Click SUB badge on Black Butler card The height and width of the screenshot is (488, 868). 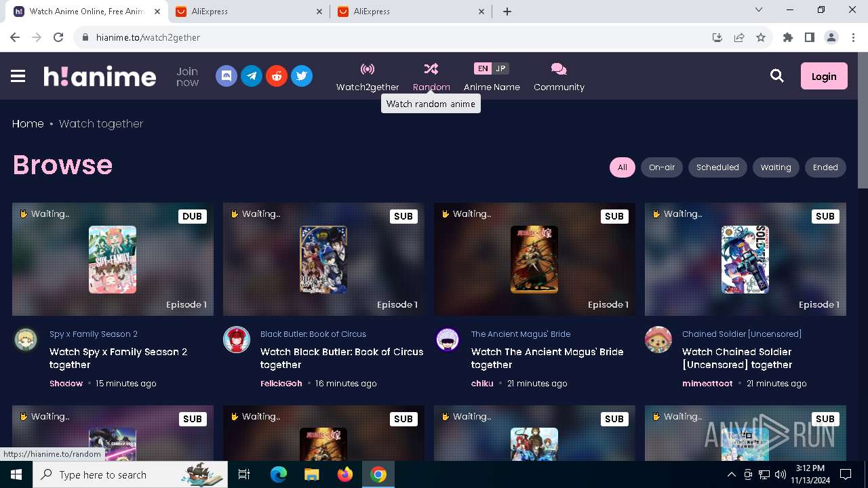click(403, 216)
